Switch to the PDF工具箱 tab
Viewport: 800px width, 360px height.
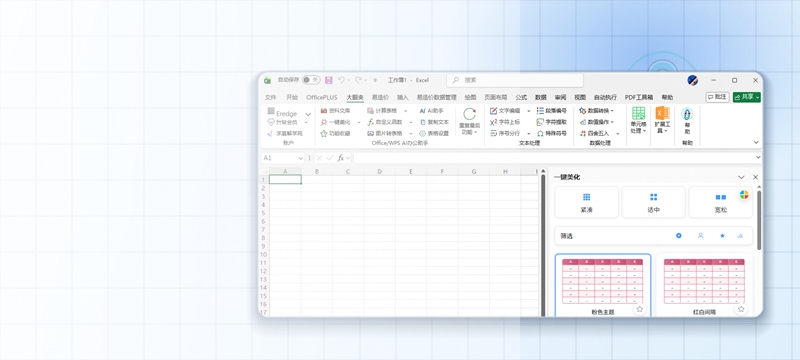tap(639, 97)
